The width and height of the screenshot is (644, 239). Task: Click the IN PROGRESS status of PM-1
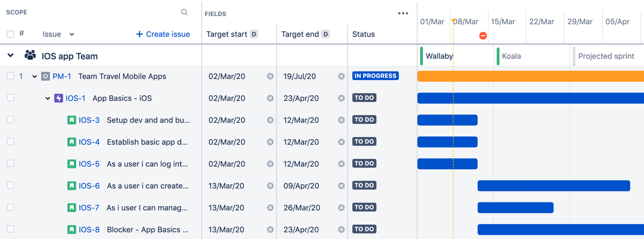pos(375,76)
